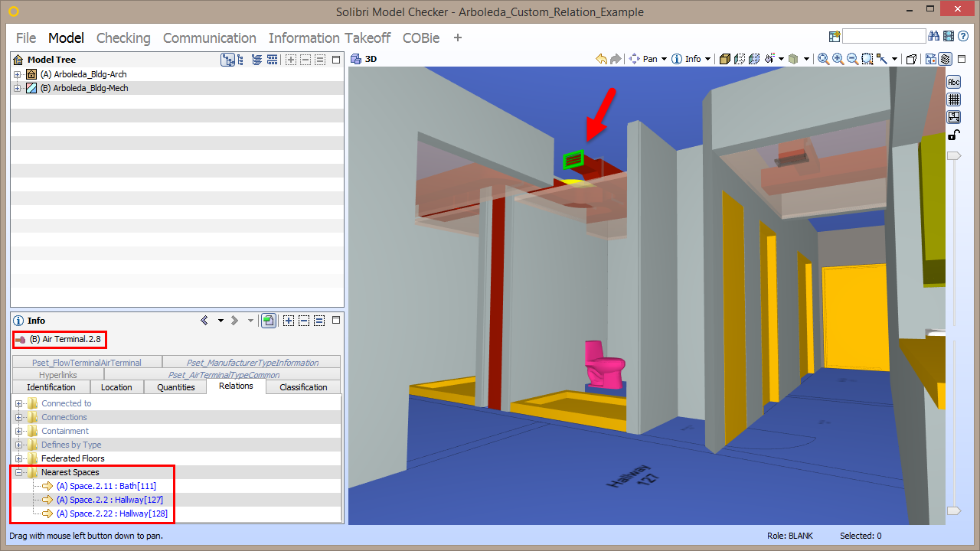Click the back navigation arrow in Info panel

[x=204, y=320]
